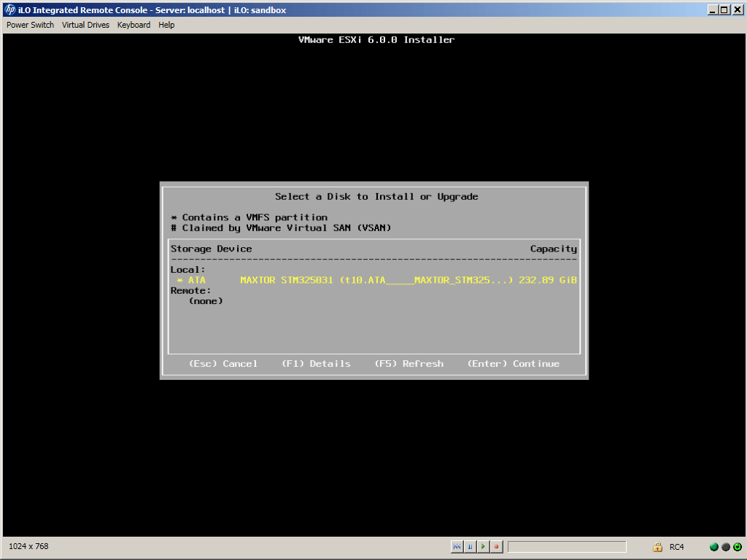Click the (Enter) Continue option
The width and height of the screenshot is (747, 560).
click(513, 364)
